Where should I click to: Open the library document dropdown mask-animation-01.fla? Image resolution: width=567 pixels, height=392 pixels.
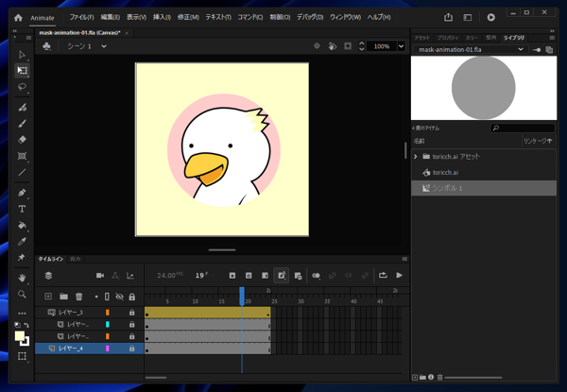click(470, 49)
